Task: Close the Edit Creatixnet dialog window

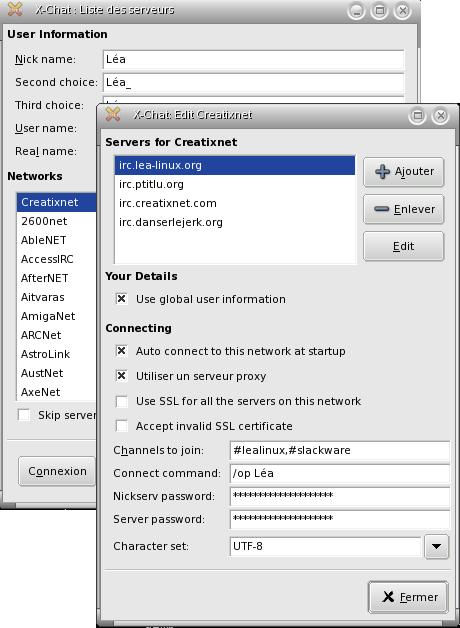Action: click(x=440, y=116)
